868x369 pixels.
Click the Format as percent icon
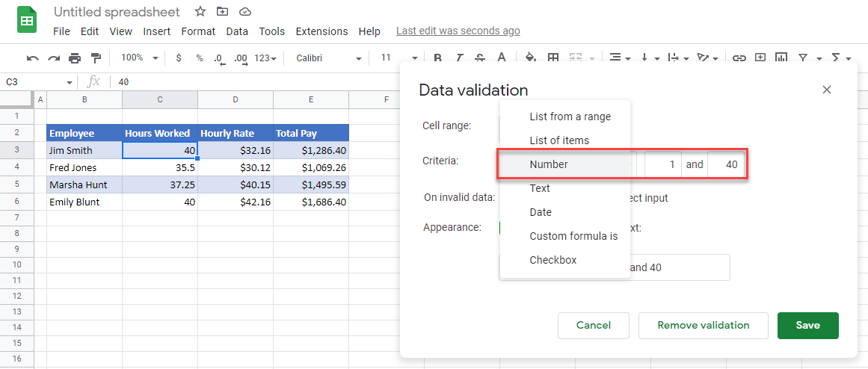199,58
